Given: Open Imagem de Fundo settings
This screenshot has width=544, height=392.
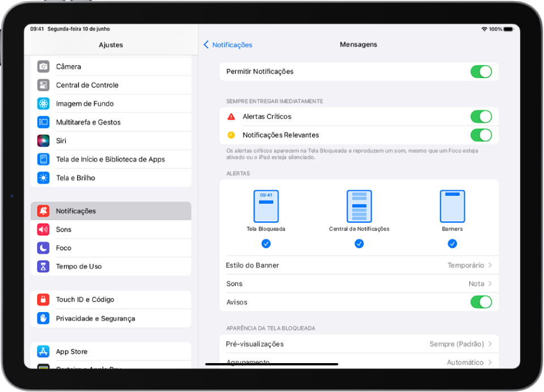Looking at the screenshot, I should click(x=111, y=103).
